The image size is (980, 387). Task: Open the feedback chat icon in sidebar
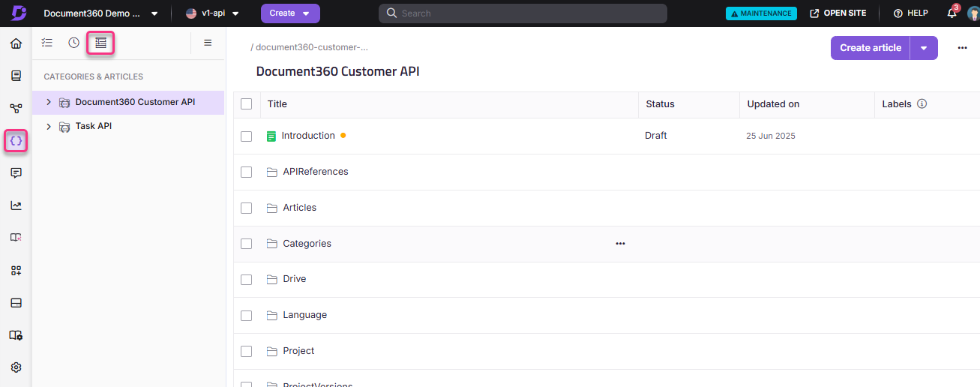tap(16, 172)
